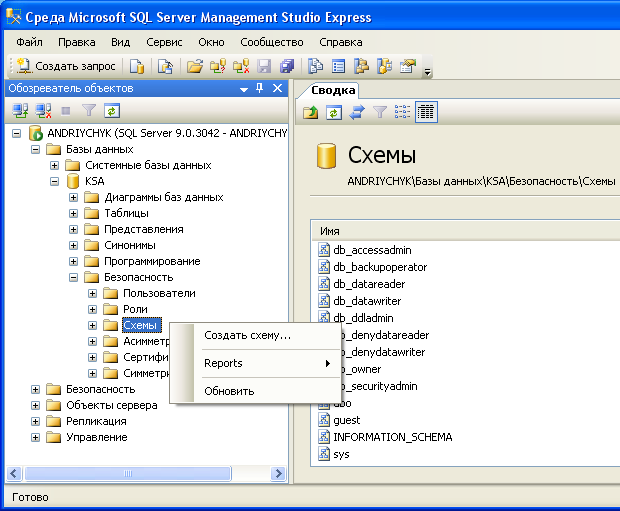Click Connect icon in Object Explorer
Viewport: 620px width, 511px height.
pos(20,111)
